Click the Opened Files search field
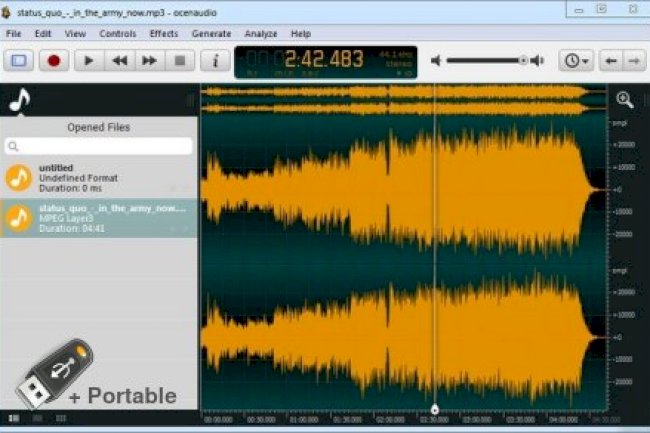This screenshot has height=433, width=650. click(98, 146)
